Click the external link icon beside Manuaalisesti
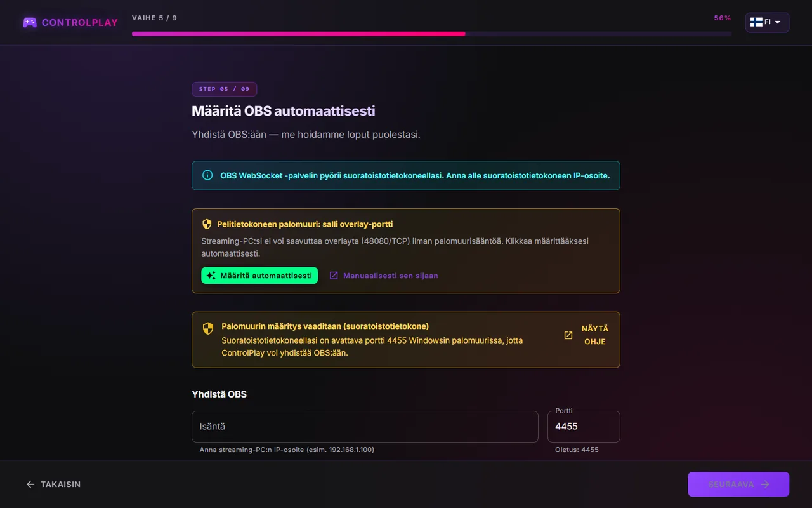Screen dimensions: 812x508 (334, 276)
